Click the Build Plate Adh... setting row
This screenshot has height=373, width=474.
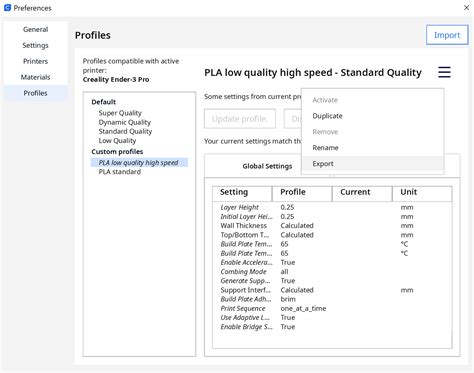pyautogui.click(x=332, y=299)
